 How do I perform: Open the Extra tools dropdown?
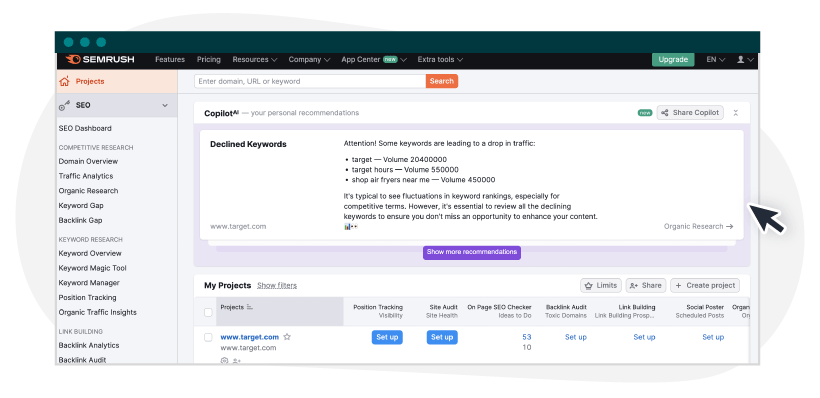point(440,60)
